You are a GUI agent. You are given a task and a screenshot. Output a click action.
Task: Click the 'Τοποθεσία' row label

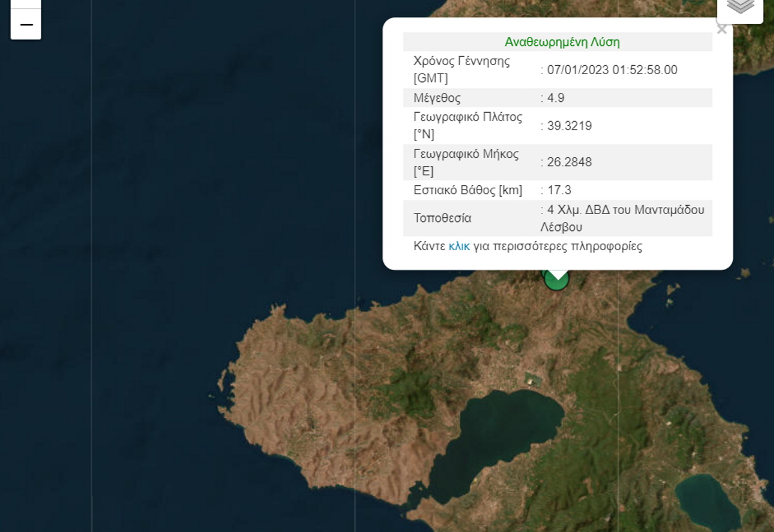(442, 218)
